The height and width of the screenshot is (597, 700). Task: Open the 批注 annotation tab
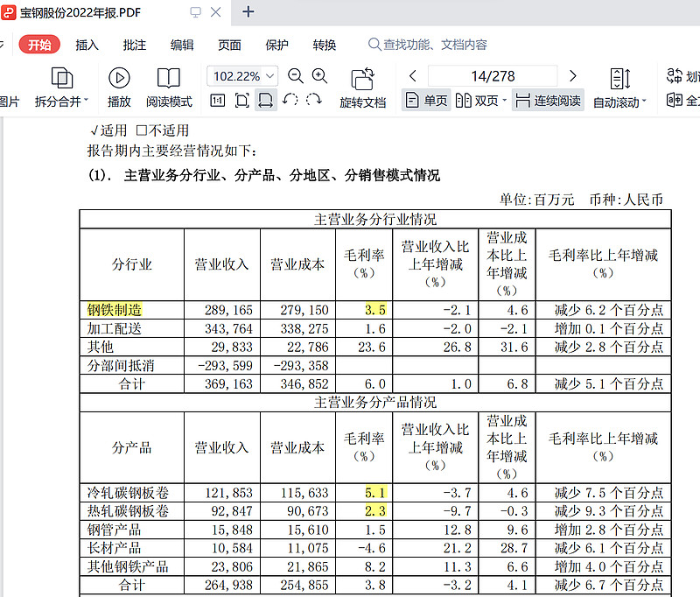[x=133, y=45]
